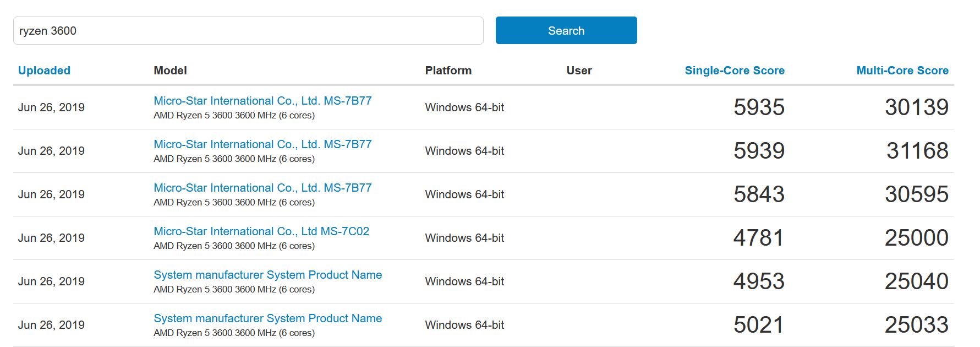Open the MS-7B77 result scoring 5935 single-core
Image resolution: width=980 pixels, height=347 pixels.
pos(262,101)
